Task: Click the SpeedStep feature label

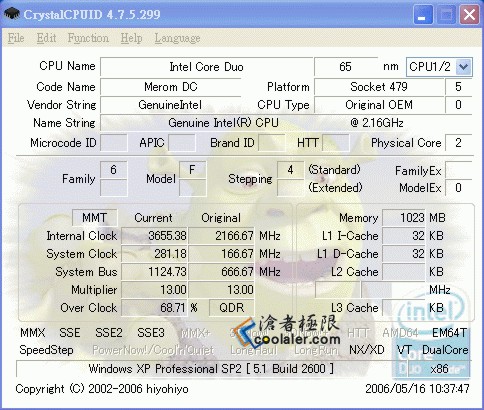Action: [x=46, y=350]
